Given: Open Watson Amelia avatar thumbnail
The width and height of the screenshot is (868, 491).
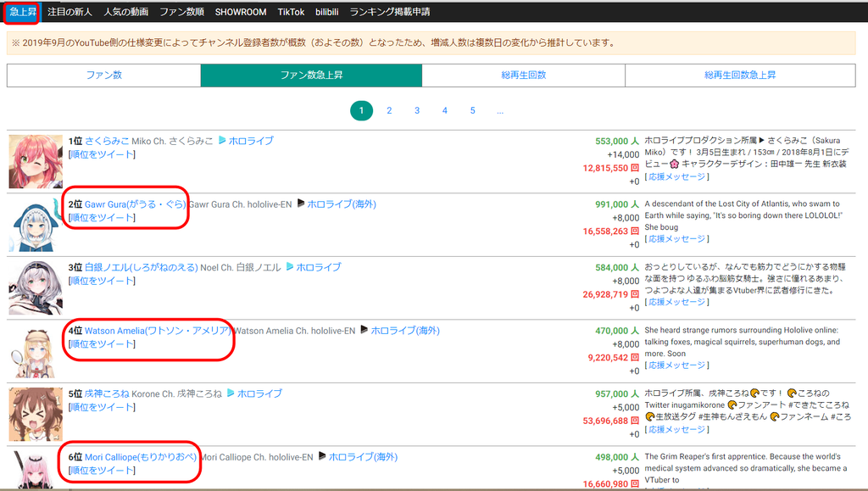Looking at the screenshot, I should 36,351.
